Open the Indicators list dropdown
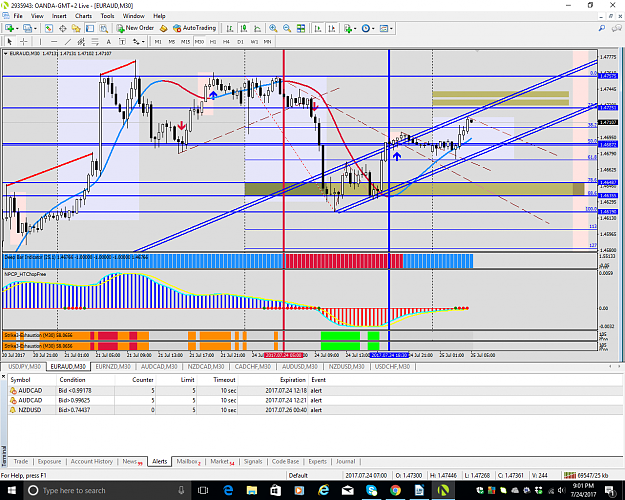The image size is (625, 500). (349, 28)
